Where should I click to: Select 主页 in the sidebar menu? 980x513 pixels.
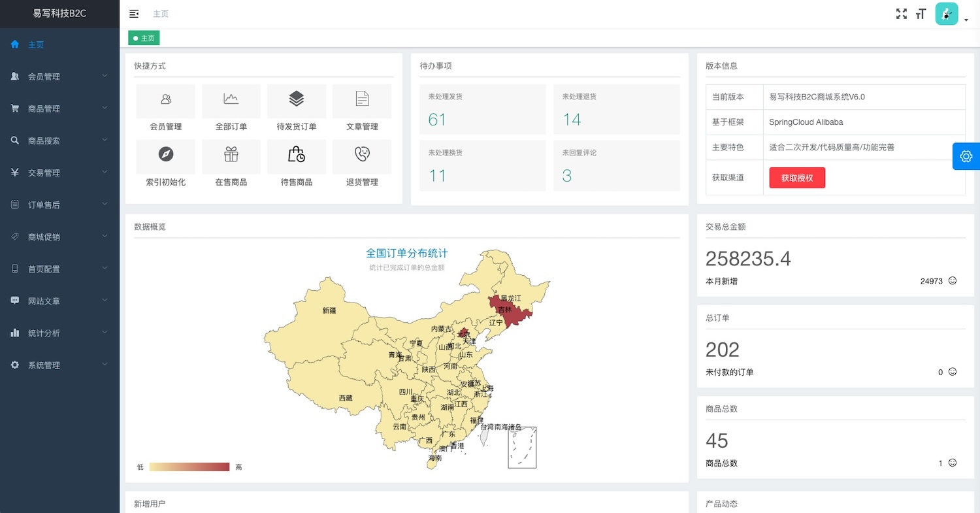[59, 44]
